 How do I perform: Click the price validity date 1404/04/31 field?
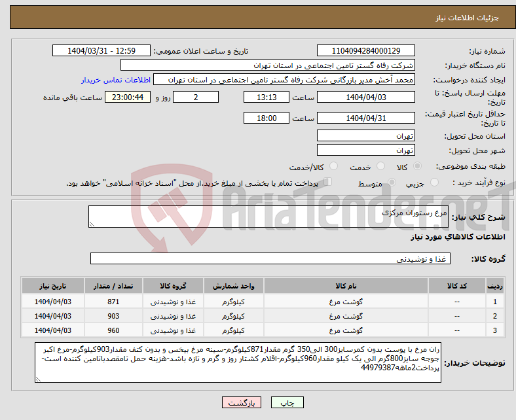(365, 118)
